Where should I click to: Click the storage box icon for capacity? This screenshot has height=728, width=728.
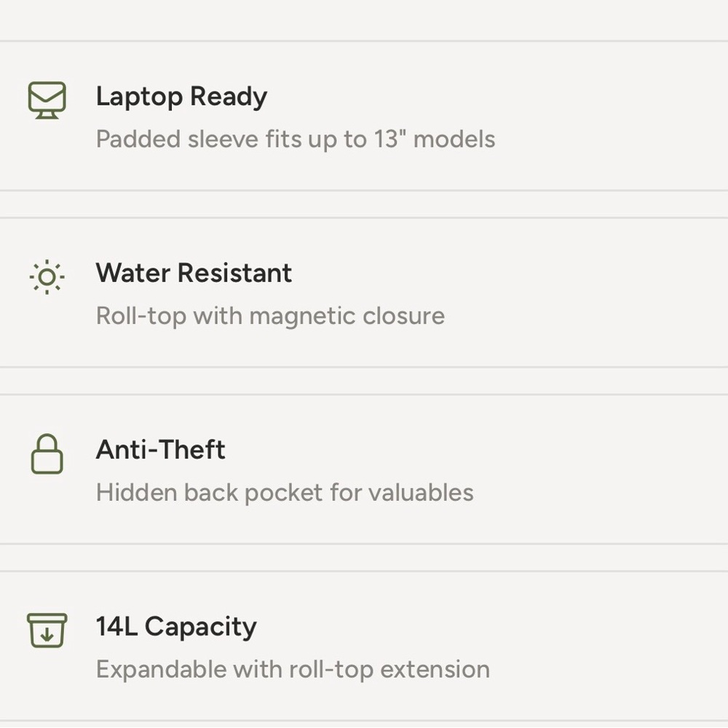pos(47,630)
